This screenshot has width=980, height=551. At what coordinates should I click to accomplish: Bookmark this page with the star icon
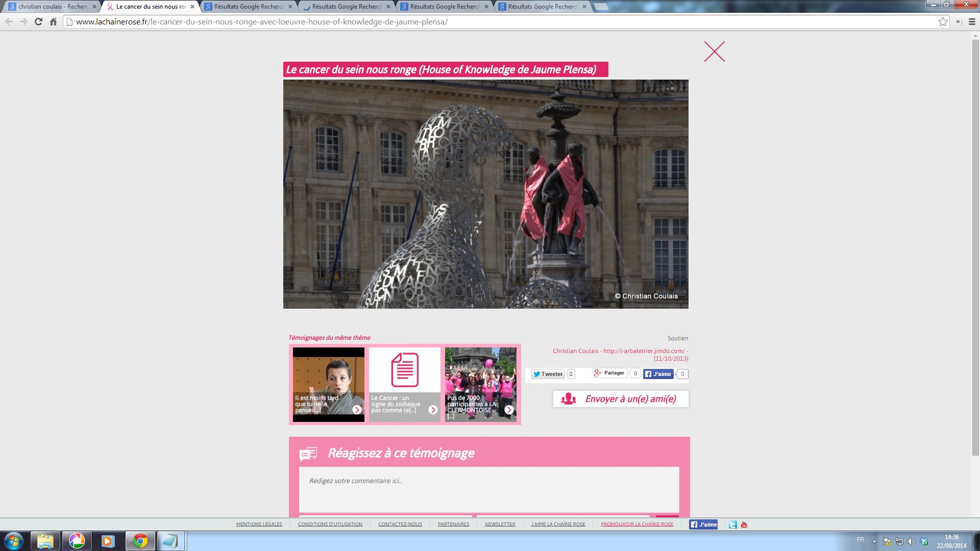coord(943,21)
